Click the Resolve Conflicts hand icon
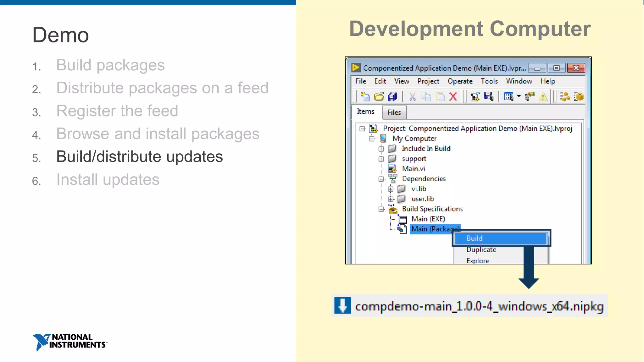 (530, 96)
